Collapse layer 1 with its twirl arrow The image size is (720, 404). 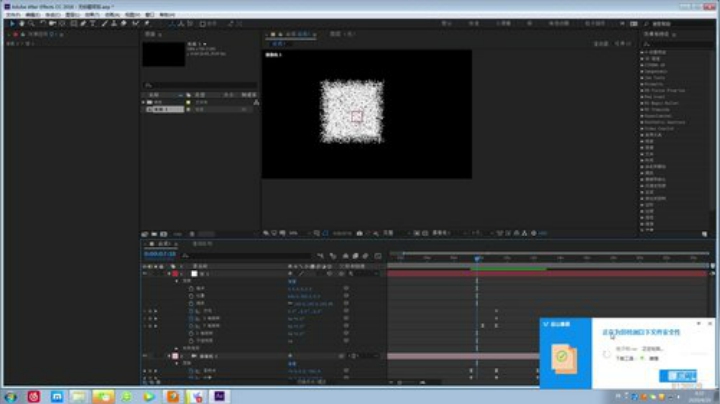point(169,274)
